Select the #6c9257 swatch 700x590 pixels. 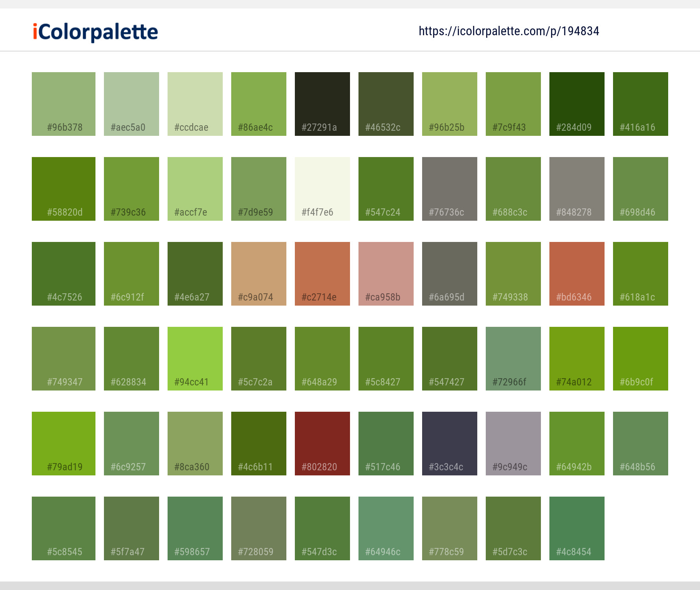click(132, 444)
